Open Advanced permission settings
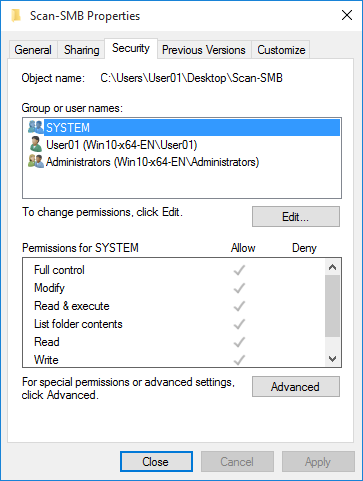Screen dimensions: 363x481 tap(296, 387)
